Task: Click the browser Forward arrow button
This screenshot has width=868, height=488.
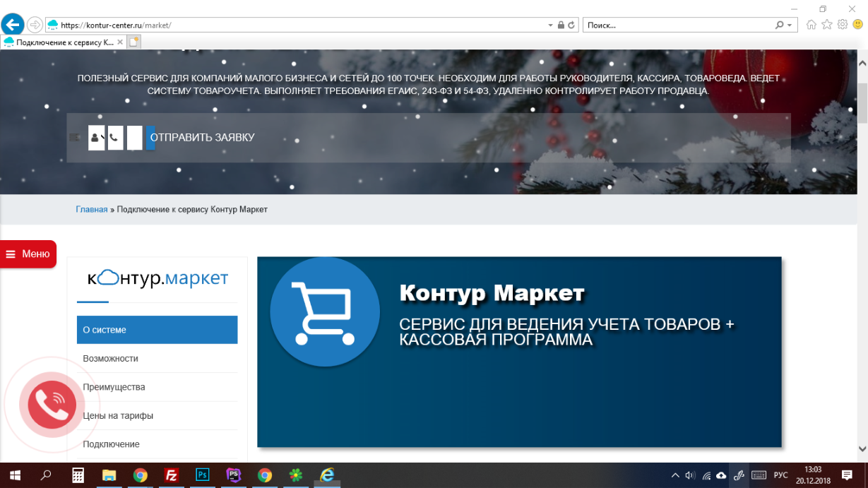Action: pos(35,25)
